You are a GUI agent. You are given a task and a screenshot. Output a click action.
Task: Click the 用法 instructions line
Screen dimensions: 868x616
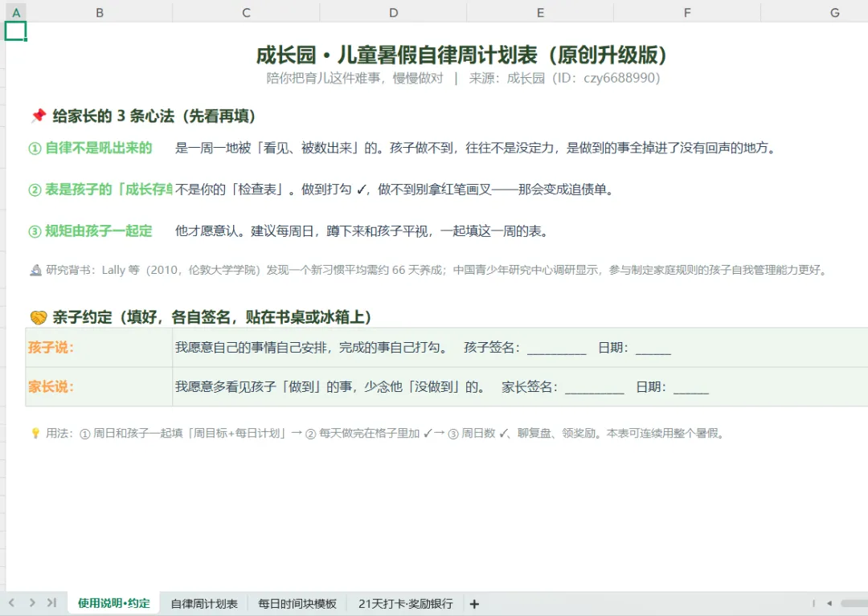point(385,433)
